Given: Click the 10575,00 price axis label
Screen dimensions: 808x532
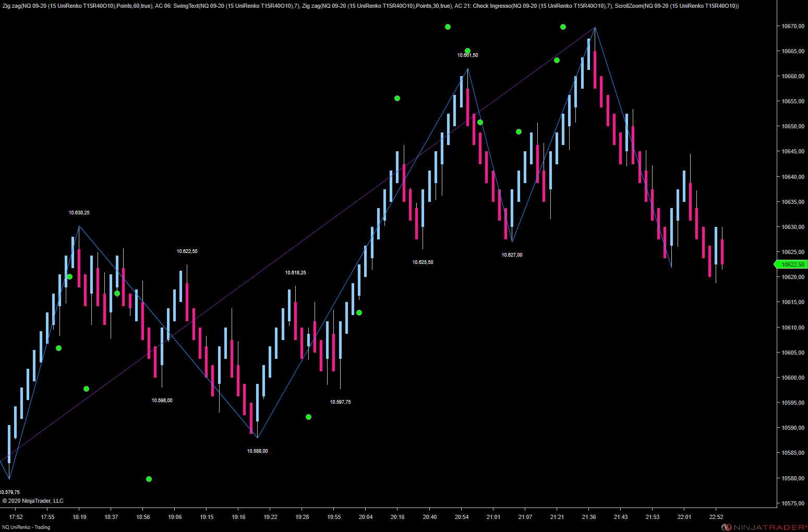Looking at the screenshot, I should (x=792, y=503).
